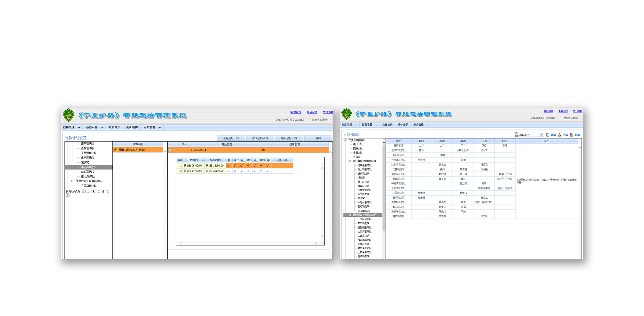
Task: Open 用户管理 menu in staff schedule window
Action: coord(421,125)
